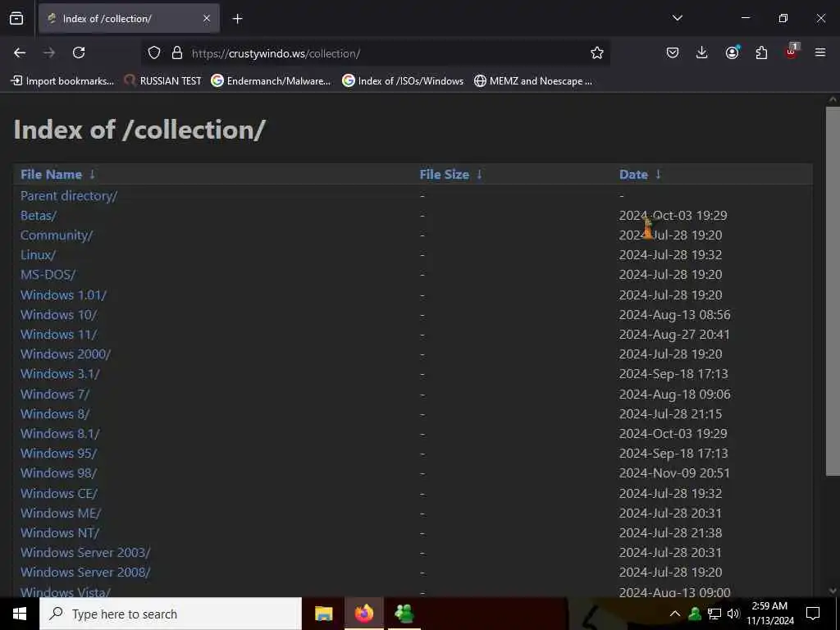Viewport: 840px width, 630px height.
Task: Open a new tab with plus button
Action: (x=237, y=19)
